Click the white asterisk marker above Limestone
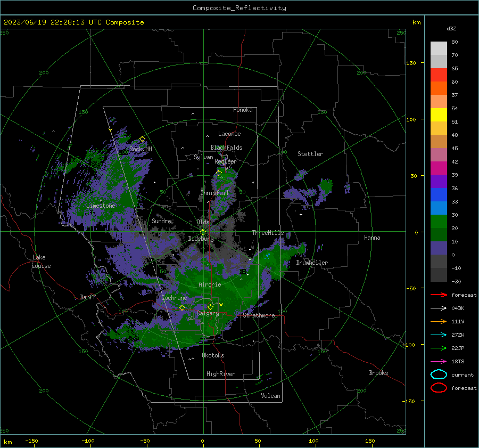 click(x=101, y=201)
